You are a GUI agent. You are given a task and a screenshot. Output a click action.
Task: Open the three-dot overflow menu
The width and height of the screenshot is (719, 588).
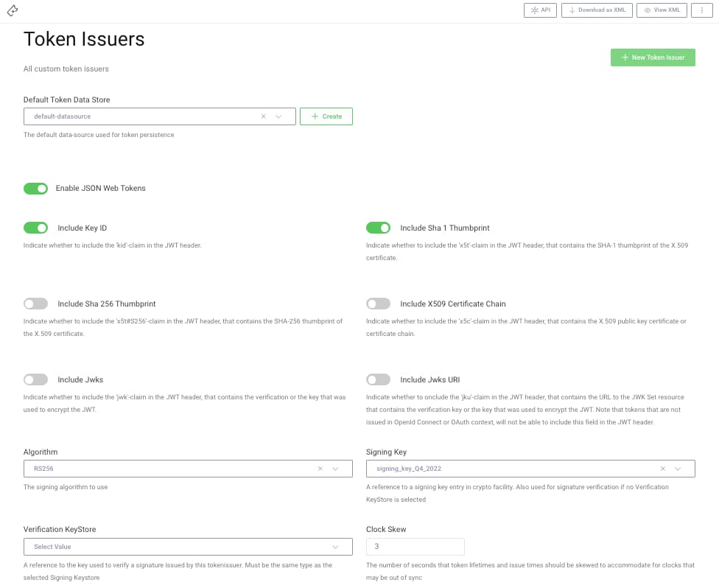tap(701, 10)
